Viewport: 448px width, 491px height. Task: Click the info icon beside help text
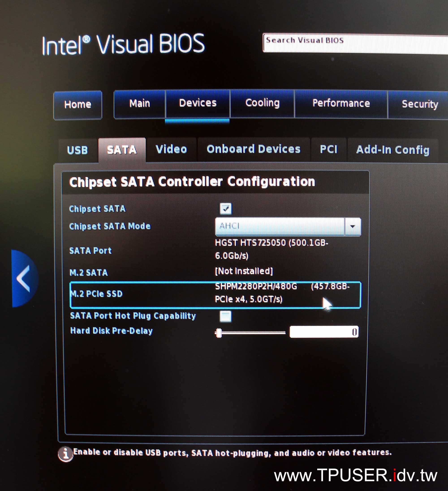65,454
